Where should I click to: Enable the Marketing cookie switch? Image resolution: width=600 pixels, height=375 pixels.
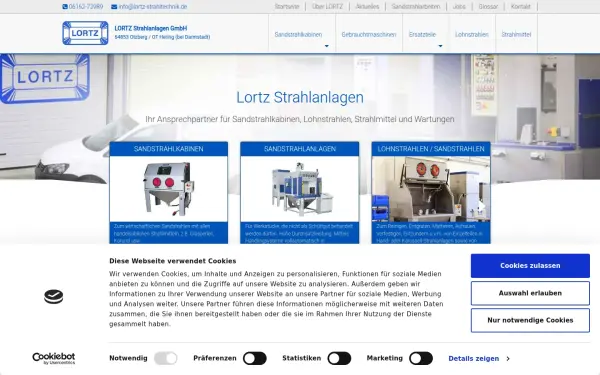pos(421,358)
